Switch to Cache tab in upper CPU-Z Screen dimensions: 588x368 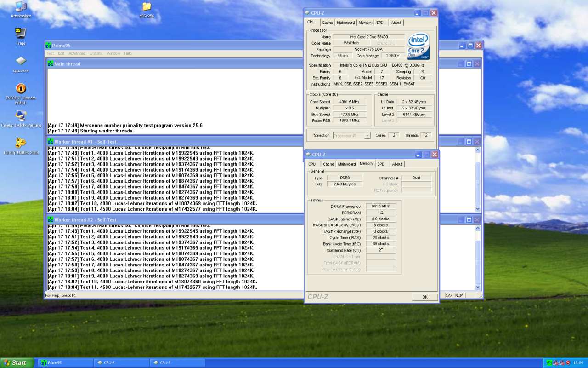coord(327,23)
